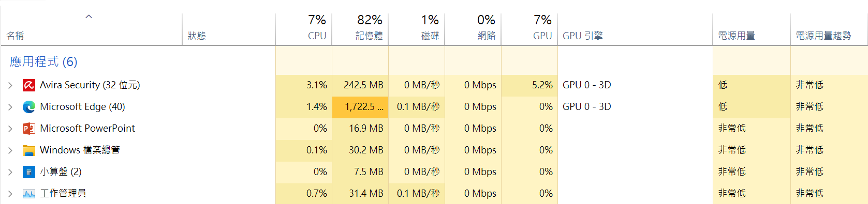The image size is (868, 204).
Task: Select the Microsoft PowerPoint icon
Action: click(x=29, y=129)
